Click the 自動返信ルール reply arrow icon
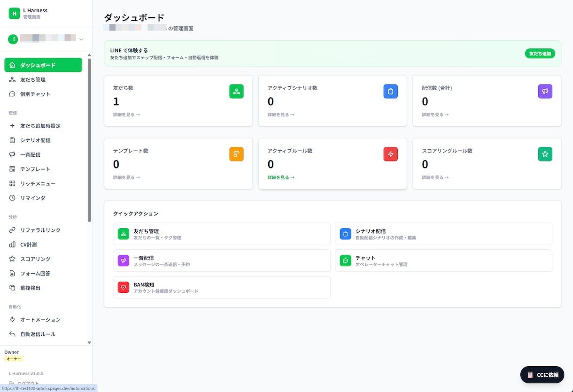Viewport: 573px width, 392px height. [x=12, y=334]
